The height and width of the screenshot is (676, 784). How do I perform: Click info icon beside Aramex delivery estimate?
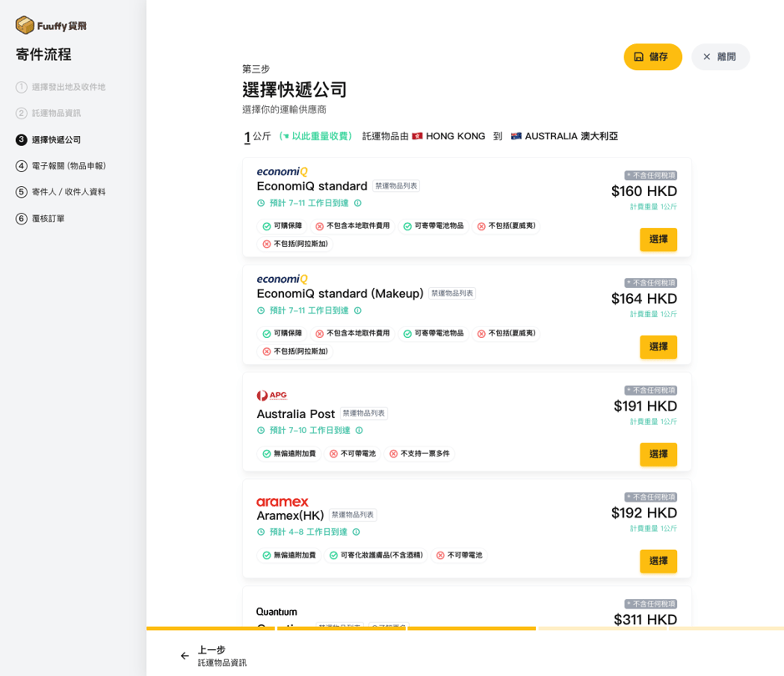click(356, 532)
